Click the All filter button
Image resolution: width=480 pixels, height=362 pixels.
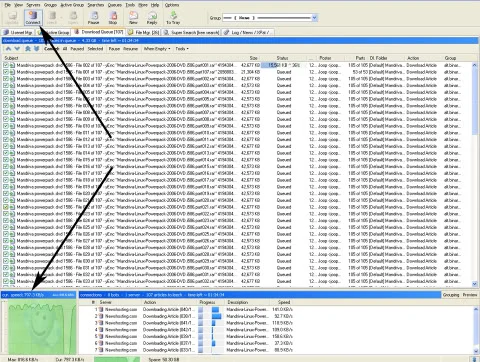pyautogui.click(x=65, y=49)
